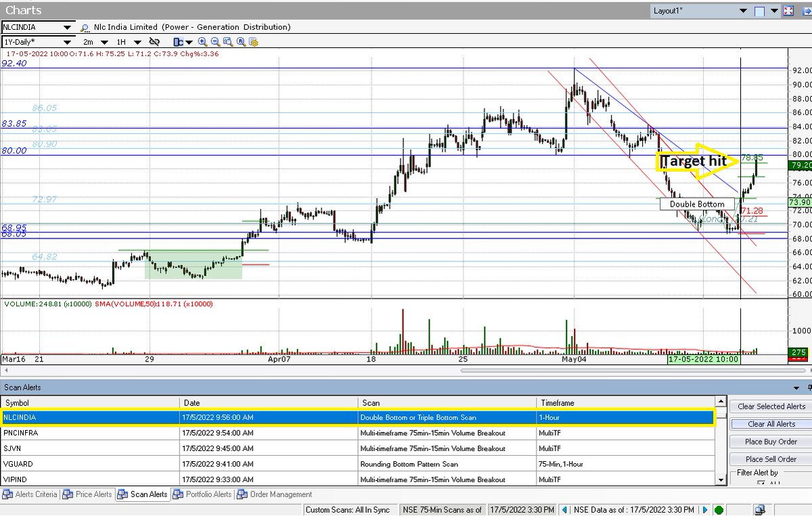Toggle the chart link chain icon

click(x=154, y=42)
